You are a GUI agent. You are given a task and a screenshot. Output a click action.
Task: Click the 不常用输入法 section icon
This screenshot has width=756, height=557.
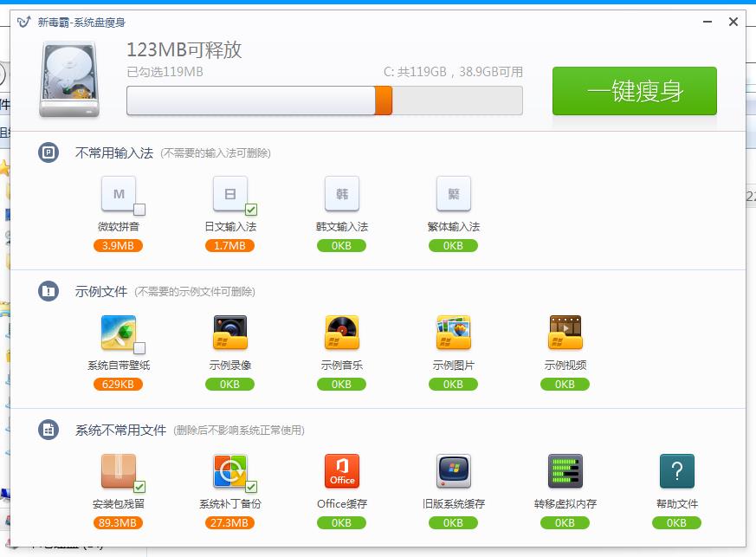(48, 152)
